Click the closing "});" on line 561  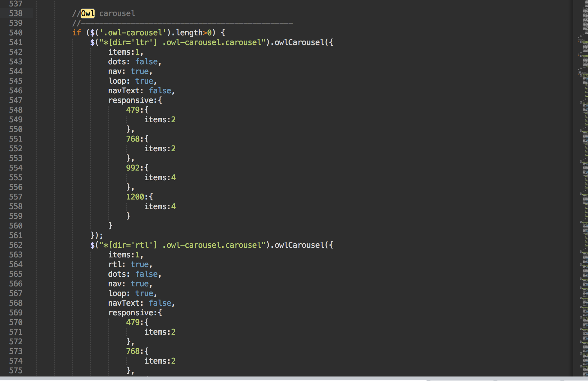point(96,235)
